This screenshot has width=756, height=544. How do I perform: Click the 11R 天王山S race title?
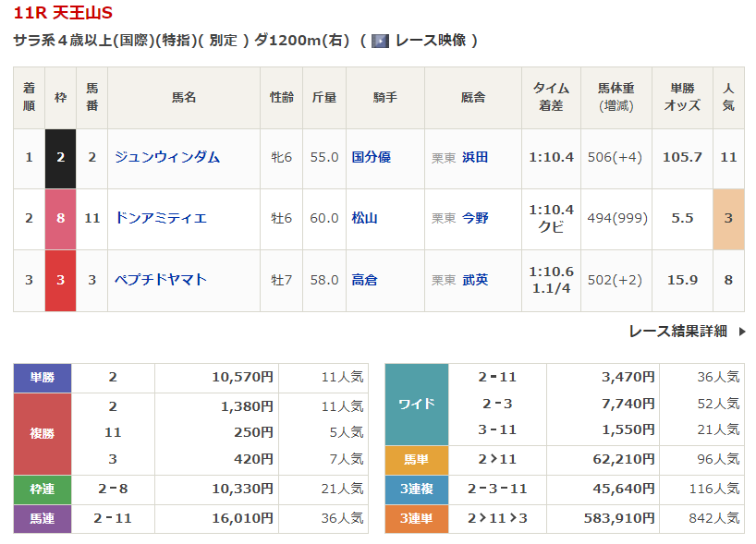coord(64,13)
